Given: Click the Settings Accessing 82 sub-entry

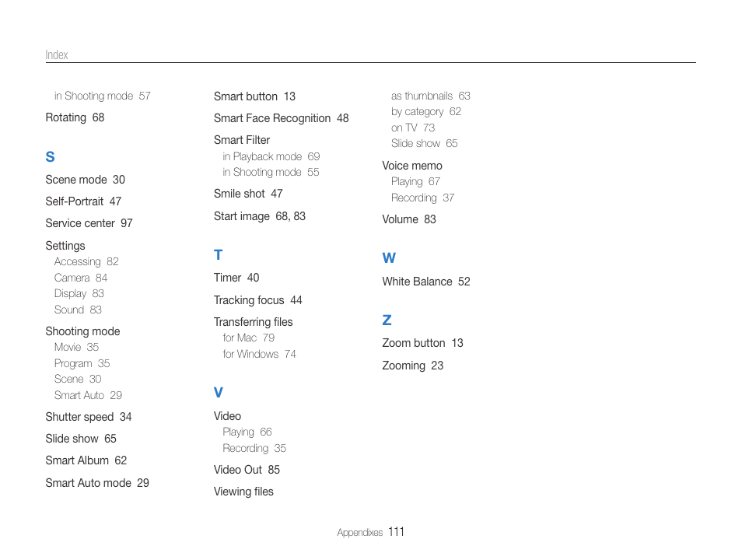Looking at the screenshot, I should coord(86,262).
